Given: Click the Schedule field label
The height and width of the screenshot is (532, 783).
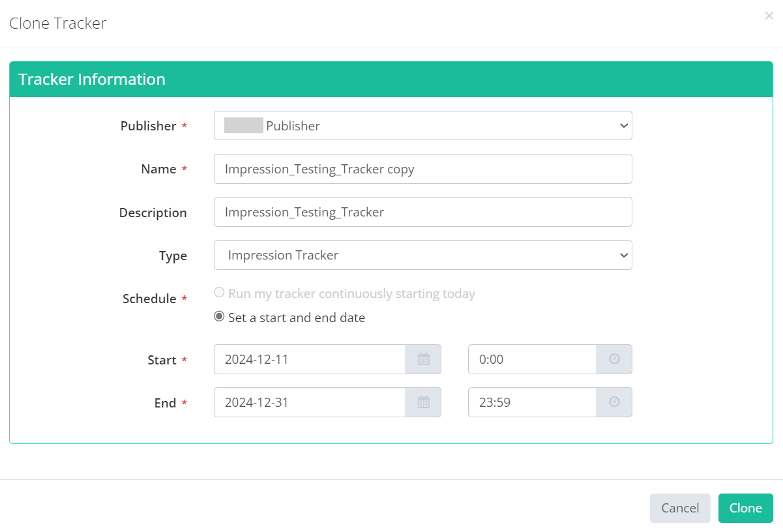Looking at the screenshot, I should click(x=149, y=299).
